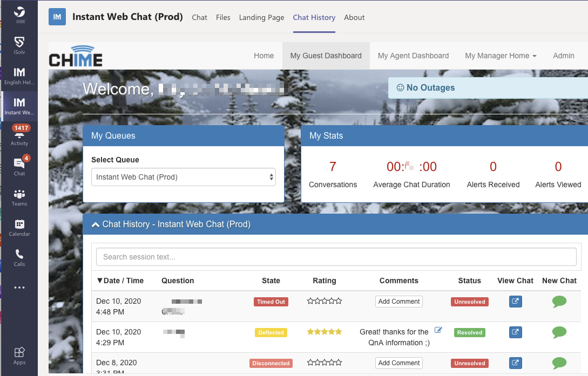Open Teams section in sidebar
The width and height of the screenshot is (588, 376).
[19, 197]
